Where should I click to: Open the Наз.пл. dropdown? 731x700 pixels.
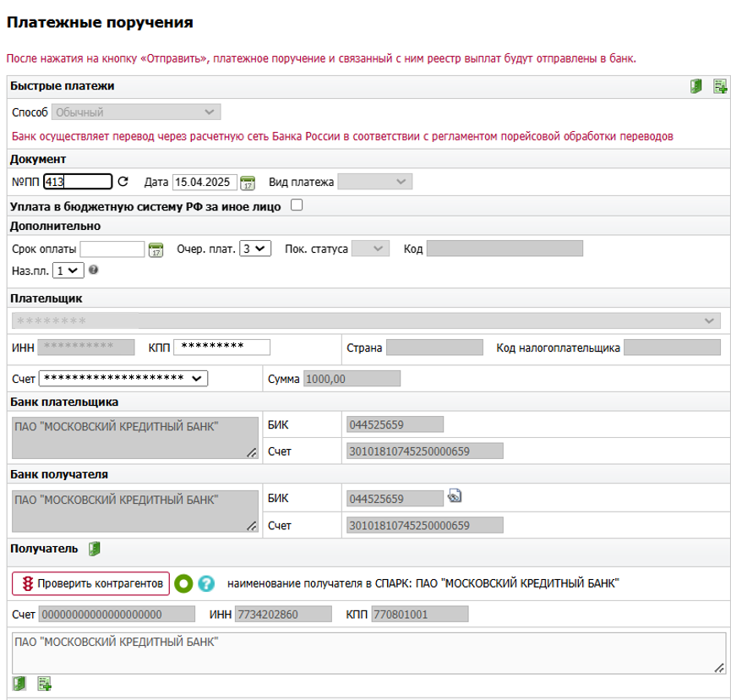pyautogui.click(x=68, y=271)
